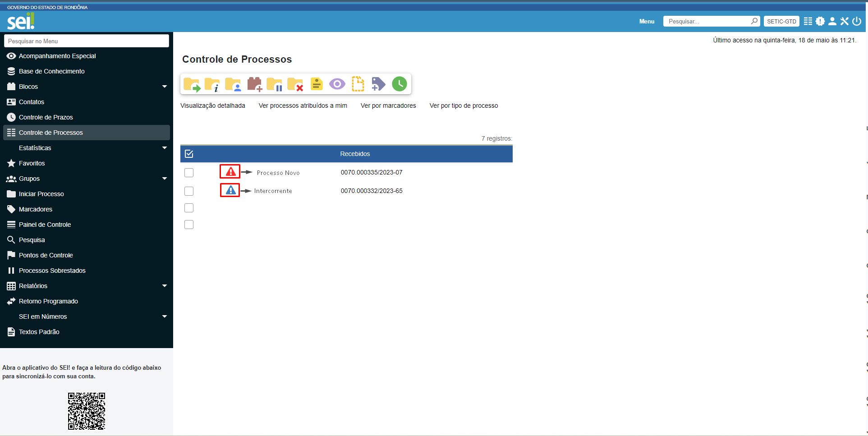
Task: Expand the Grupos submenu arrow
Action: click(x=165, y=179)
